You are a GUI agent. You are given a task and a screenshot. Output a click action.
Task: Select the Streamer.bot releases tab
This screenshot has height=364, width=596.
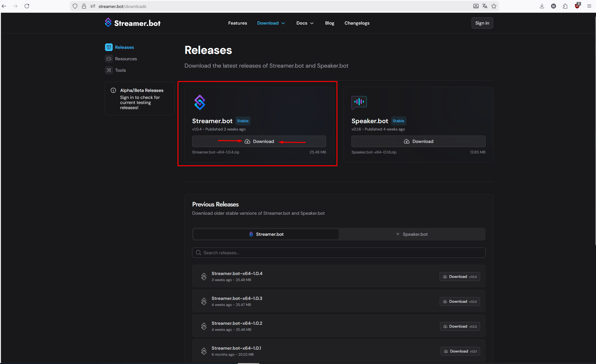tap(266, 234)
